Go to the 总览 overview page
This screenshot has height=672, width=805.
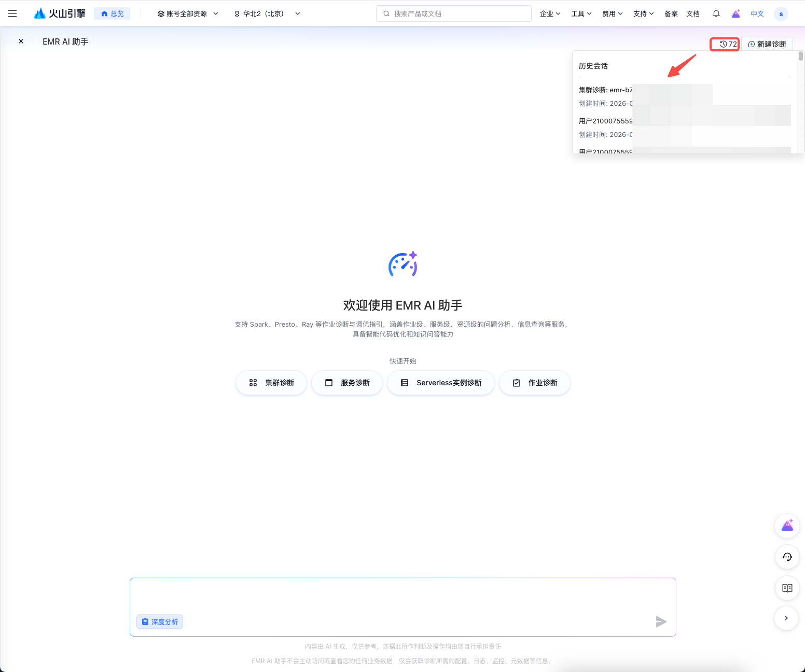(x=112, y=13)
